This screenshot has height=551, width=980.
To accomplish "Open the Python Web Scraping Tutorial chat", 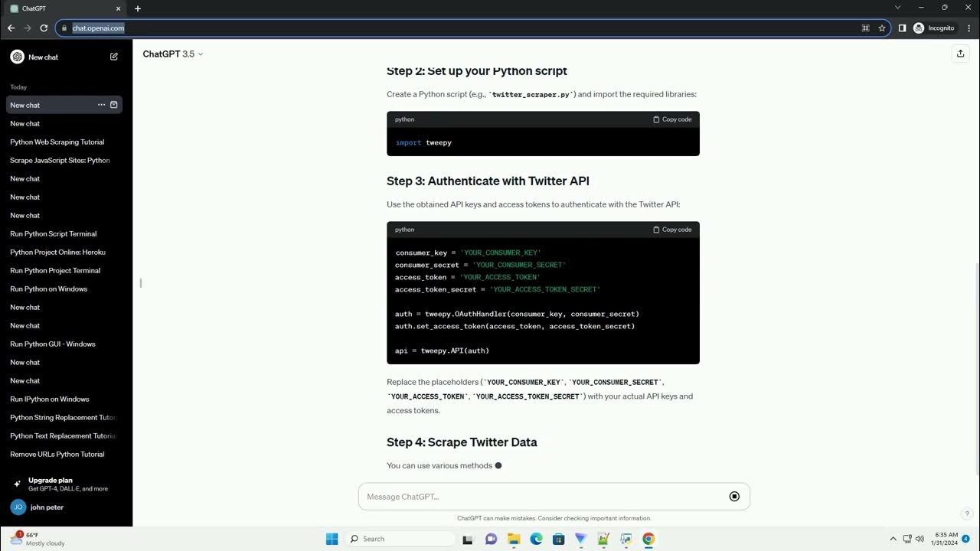I will tap(64, 142).
